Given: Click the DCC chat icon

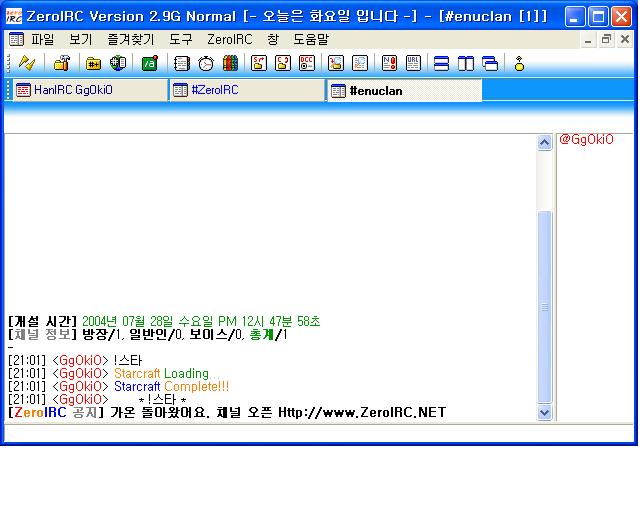Looking at the screenshot, I should pos(283,63).
